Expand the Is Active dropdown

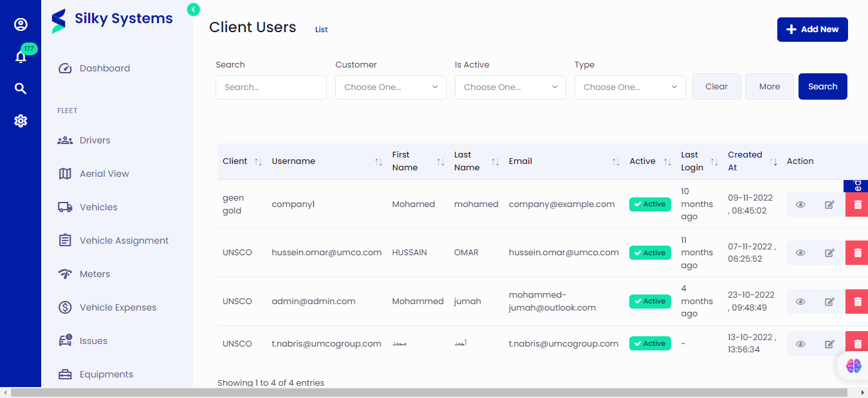click(510, 87)
